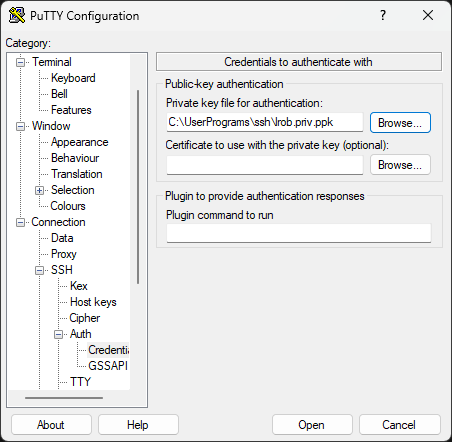This screenshot has width=452, height=442.
Task: Open the Appearance settings category
Action: tap(79, 142)
